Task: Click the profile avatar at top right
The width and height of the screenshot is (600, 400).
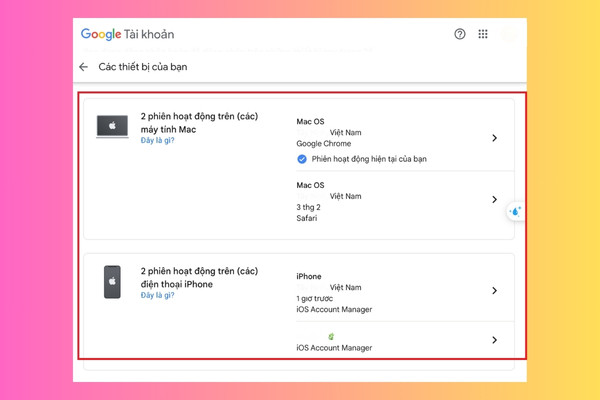Action: click(510, 34)
